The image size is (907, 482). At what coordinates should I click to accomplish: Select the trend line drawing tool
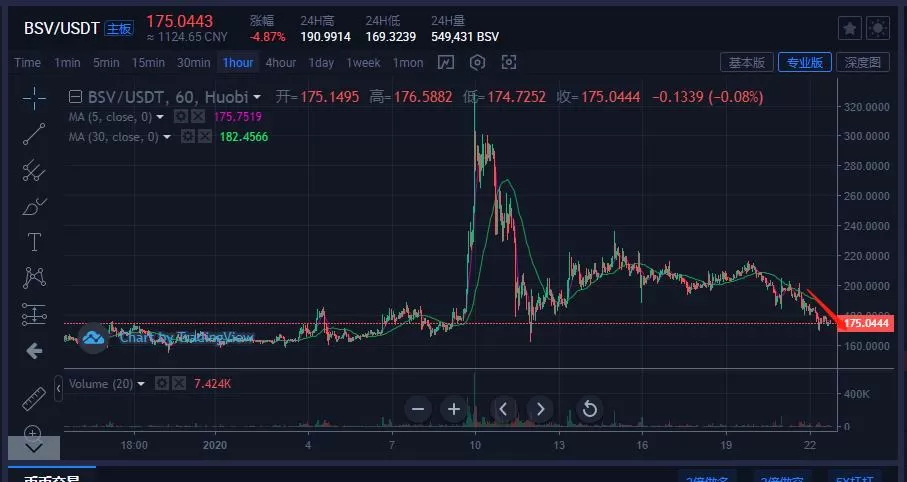click(34, 134)
